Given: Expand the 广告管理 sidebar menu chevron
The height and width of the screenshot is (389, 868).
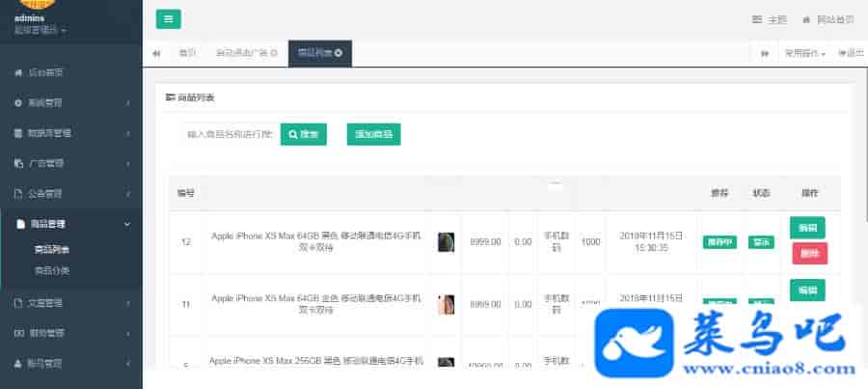Looking at the screenshot, I should [128, 164].
